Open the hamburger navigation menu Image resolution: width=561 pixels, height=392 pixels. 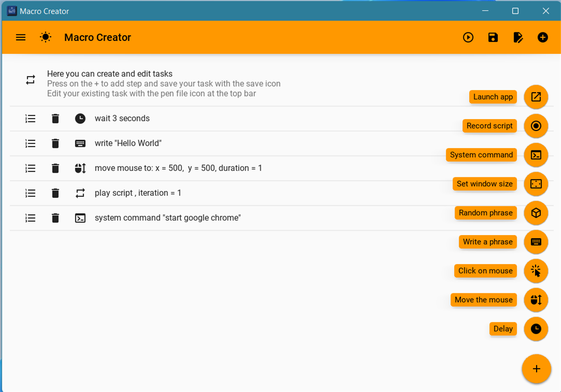click(20, 37)
